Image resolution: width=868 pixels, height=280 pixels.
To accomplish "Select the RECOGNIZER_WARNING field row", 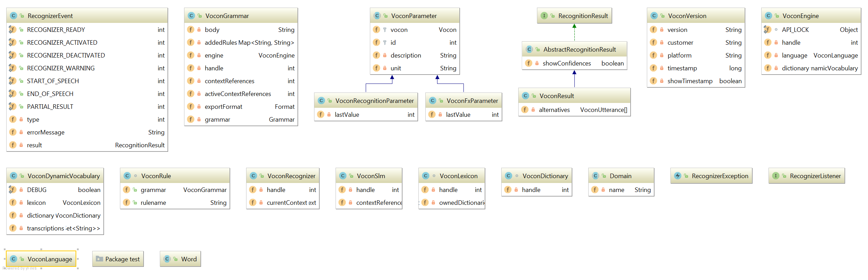I will pyautogui.click(x=87, y=68).
